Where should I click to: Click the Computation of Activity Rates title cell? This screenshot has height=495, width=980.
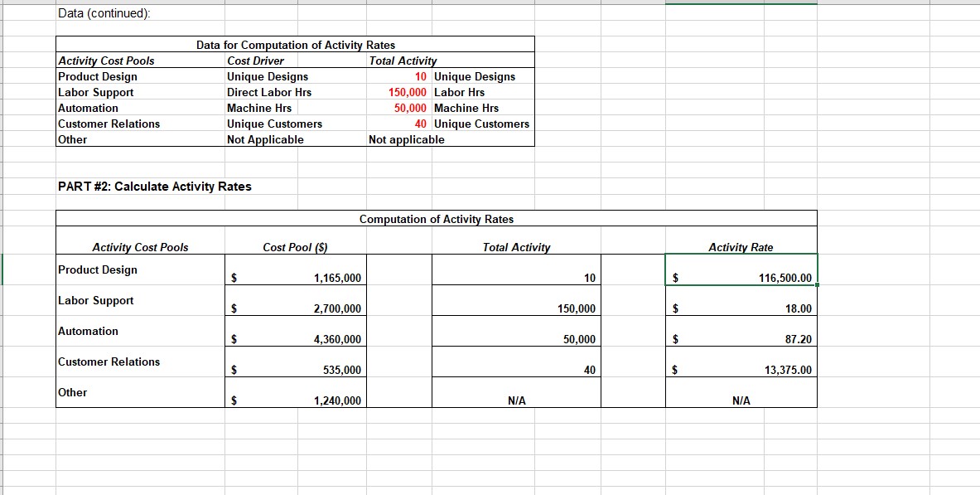pyautogui.click(x=435, y=219)
